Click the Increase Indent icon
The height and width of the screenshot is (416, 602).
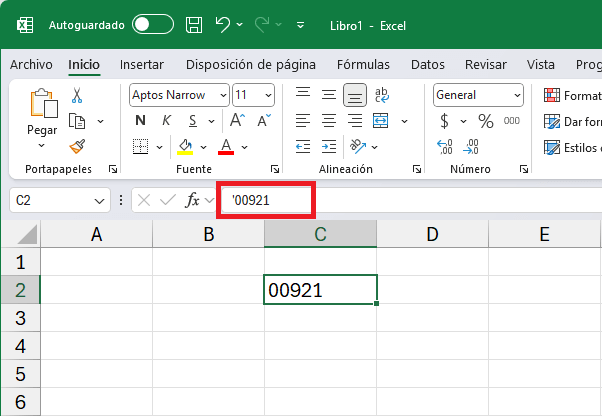click(x=329, y=147)
